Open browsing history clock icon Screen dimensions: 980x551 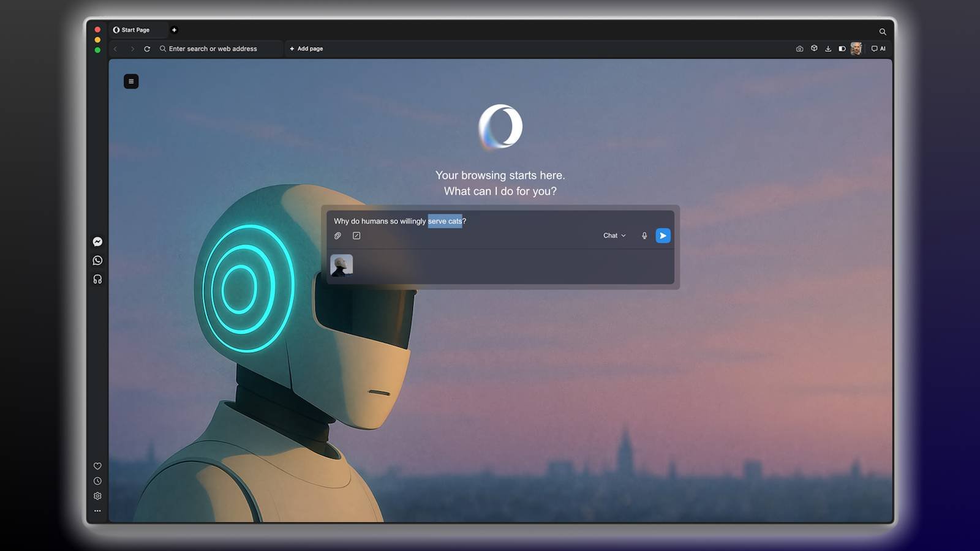pyautogui.click(x=97, y=481)
